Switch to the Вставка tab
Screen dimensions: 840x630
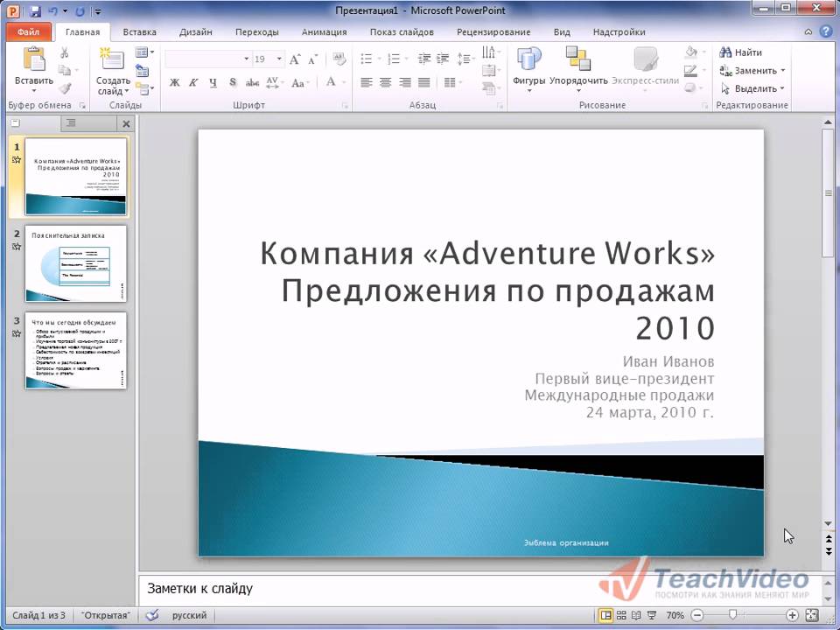[139, 31]
